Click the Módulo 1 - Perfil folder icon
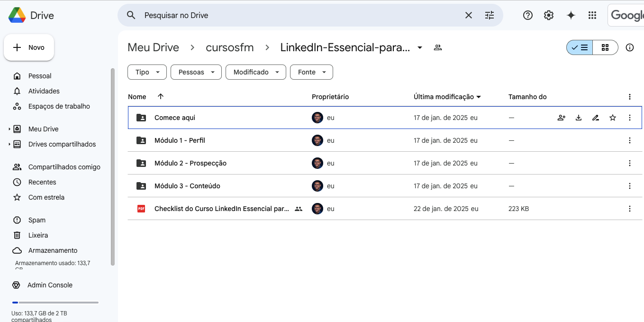The height and width of the screenshot is (322, 644). (x=141, y=140)
